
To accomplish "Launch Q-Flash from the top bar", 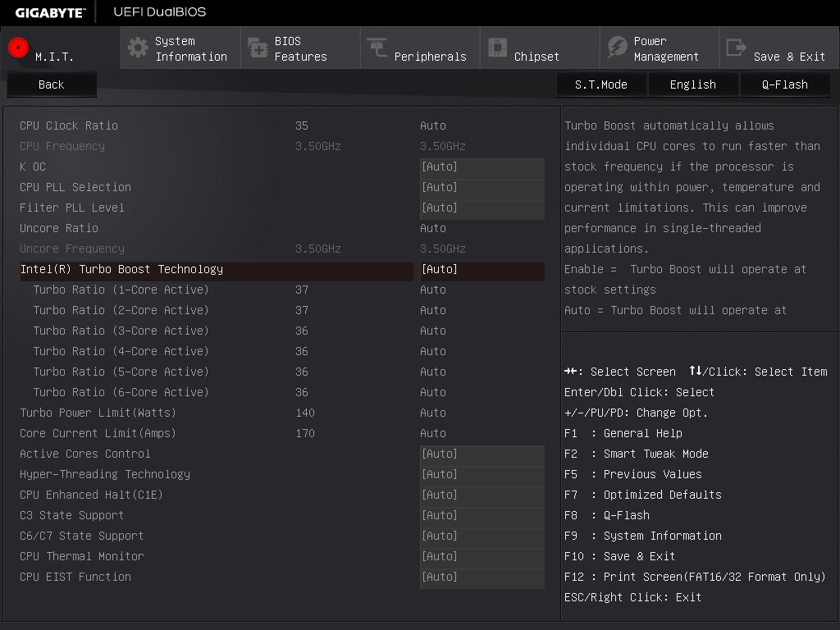I will tap(785, 84).
